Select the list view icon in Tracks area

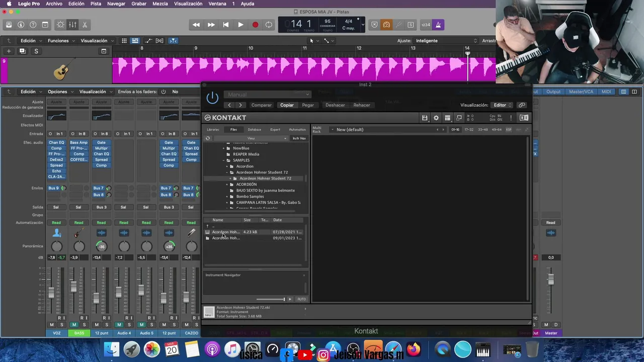click(x=135, y=41)
